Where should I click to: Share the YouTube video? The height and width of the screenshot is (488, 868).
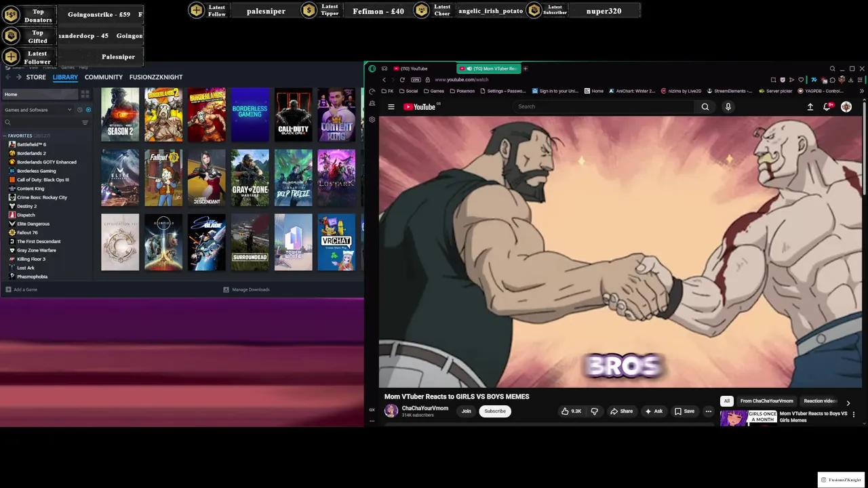[x=621, y=411]
